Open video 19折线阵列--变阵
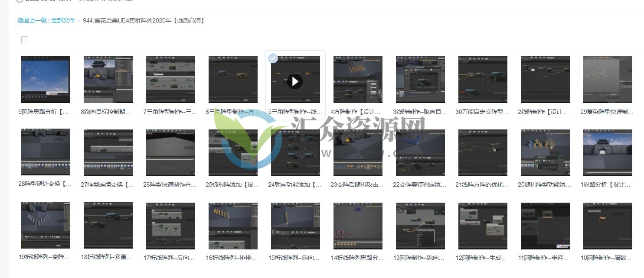 click(45, 225)
